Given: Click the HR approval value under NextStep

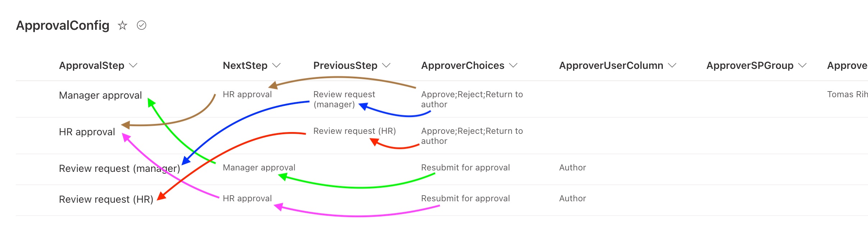Looking at the screenshot, I should click(x=247, y=94).
